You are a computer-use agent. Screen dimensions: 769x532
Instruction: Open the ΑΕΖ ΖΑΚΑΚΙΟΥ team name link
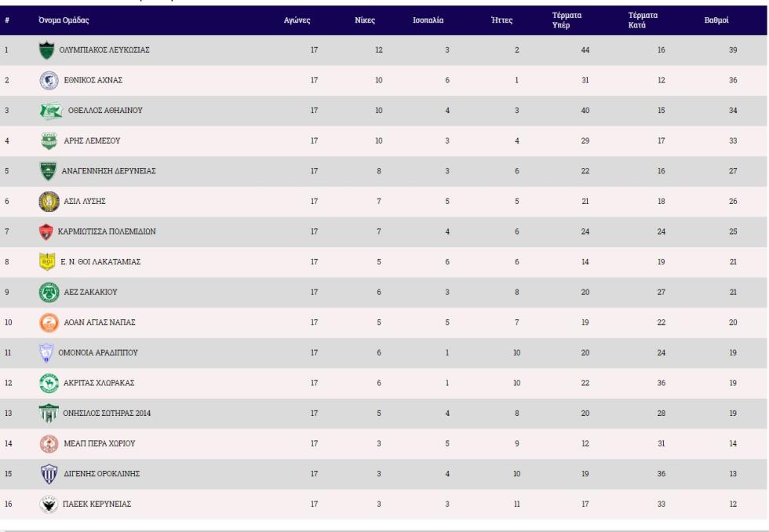[x=91, y=292]
